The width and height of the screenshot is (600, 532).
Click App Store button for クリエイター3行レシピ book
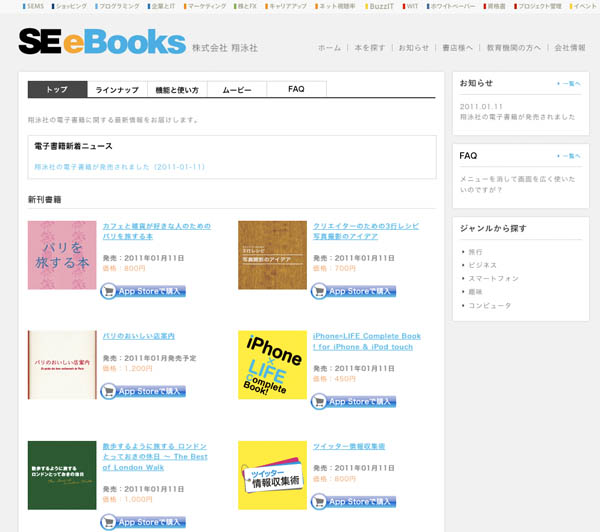pyautogui.click(x=353, y=291)
